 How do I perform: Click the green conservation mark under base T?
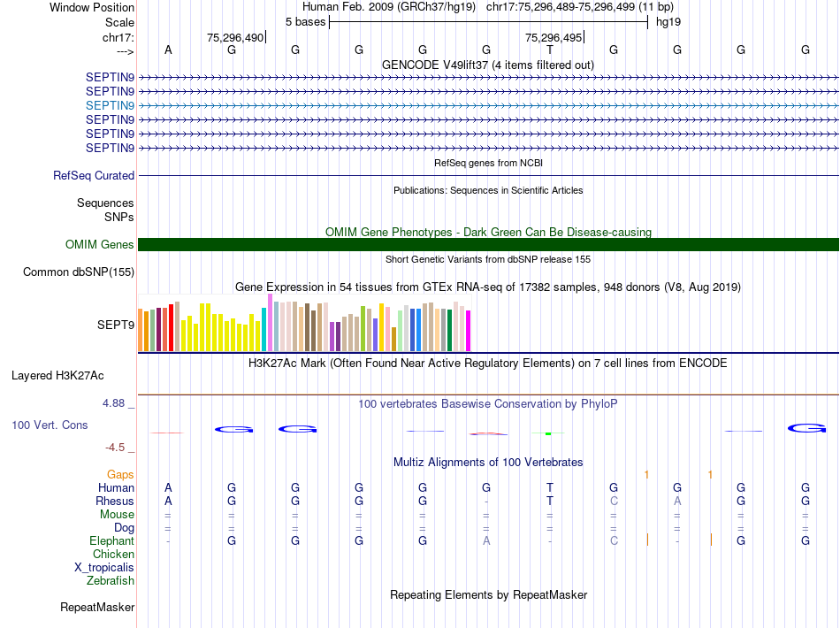point(548,433)
